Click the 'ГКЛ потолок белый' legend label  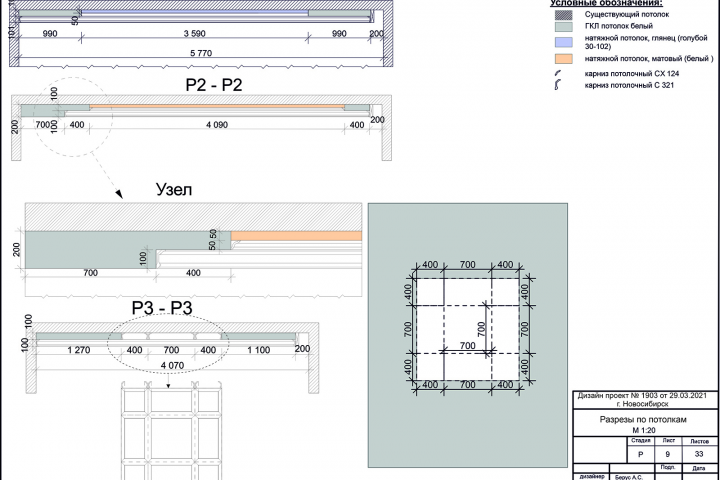(618, 26)
